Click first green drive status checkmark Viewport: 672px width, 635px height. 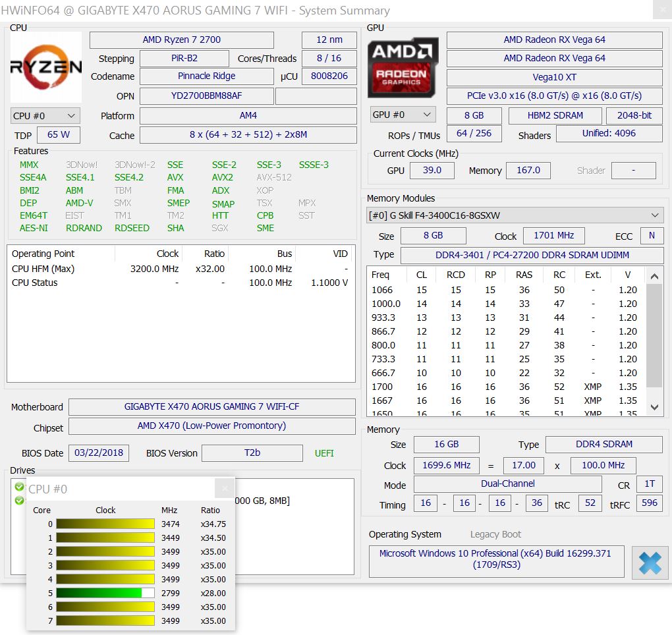coord(19,486)
